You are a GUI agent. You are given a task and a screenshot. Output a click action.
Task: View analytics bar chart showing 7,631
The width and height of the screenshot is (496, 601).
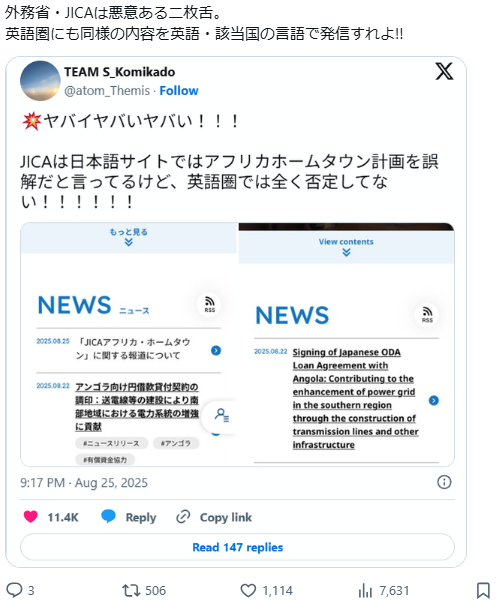(x=365, y=591)
